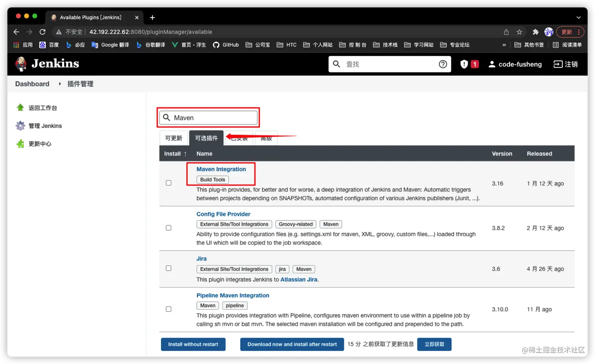
Task: Click the code-fusheng user link
Action: (515, 64)
